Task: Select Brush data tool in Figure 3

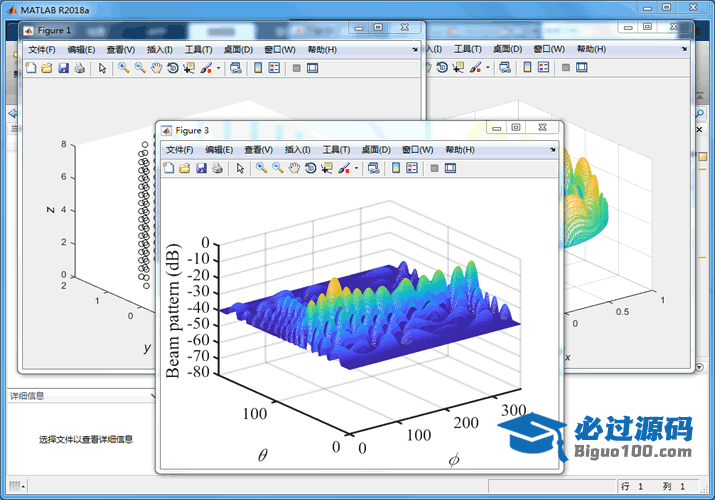Action: click(x=344, y=168)
